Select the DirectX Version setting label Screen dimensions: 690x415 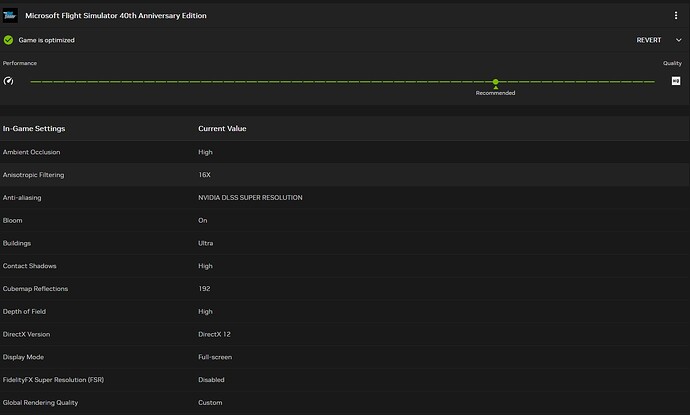pos(26,334)
